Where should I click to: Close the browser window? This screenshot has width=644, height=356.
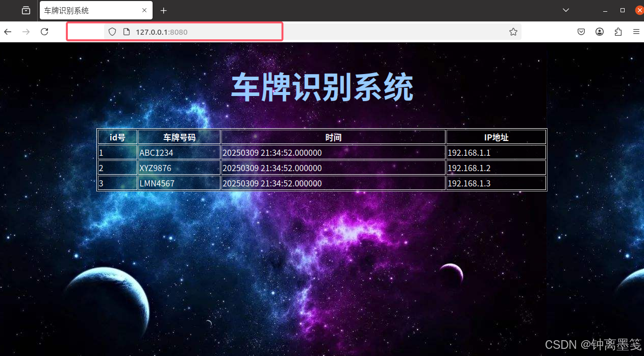[639, 10]
